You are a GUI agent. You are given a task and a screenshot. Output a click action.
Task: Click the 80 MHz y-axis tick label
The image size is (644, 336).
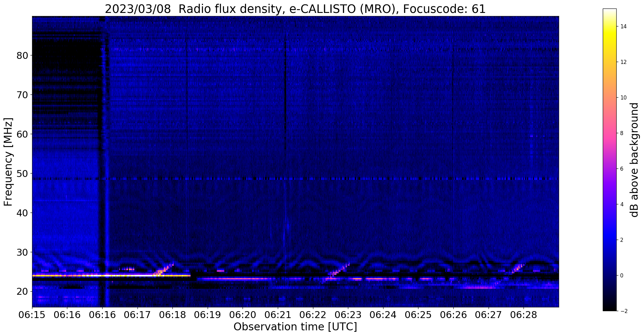[22, 56]
